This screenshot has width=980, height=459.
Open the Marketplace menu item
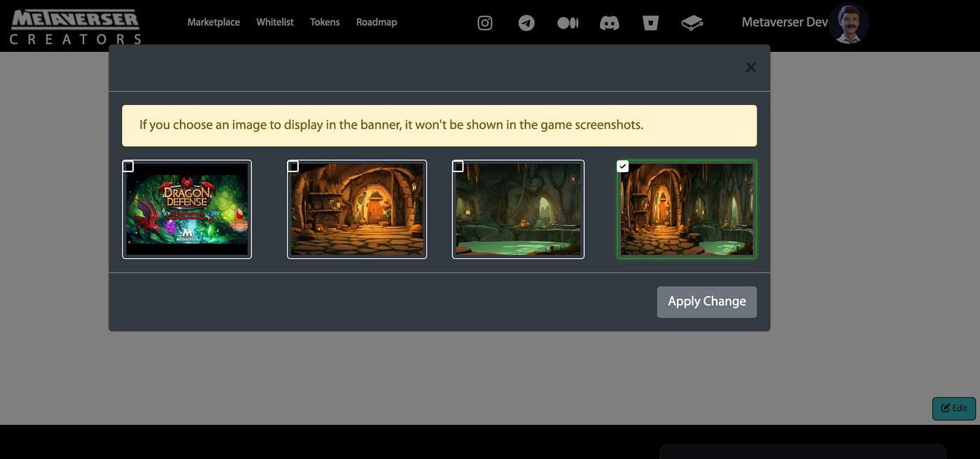213,22
